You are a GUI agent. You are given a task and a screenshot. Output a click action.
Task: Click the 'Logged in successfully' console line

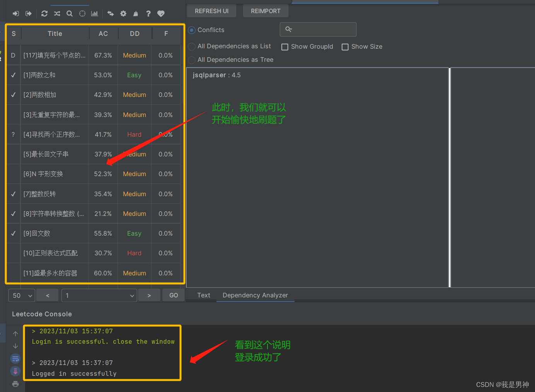(x=74, y=373)
